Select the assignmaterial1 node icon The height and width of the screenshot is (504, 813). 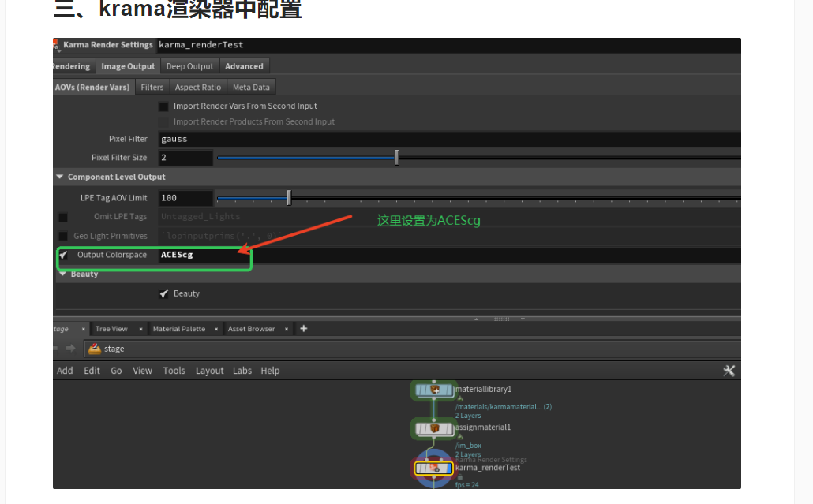433,428
